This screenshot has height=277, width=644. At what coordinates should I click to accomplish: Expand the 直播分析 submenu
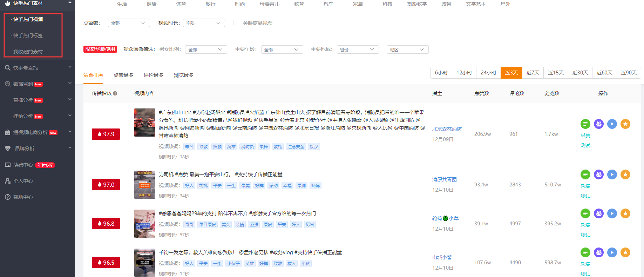(x=70, y=99)
